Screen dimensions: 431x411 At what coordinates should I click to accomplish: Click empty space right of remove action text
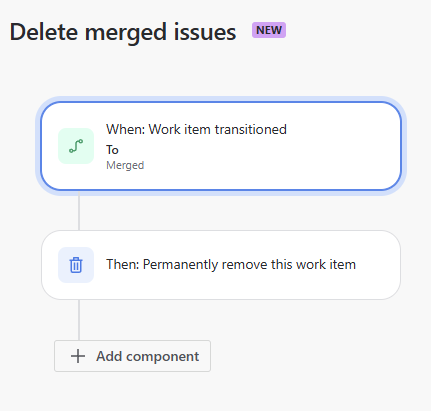[377, 265]
